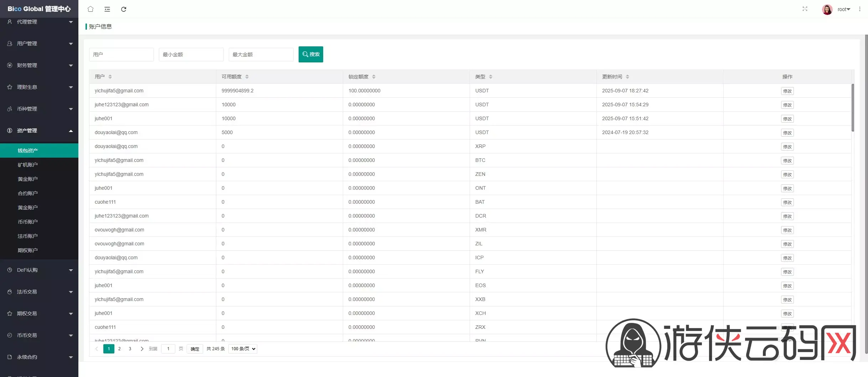Click 修改 for the juhe001 USDT row
Viewport: 868px width, 377px height.
[787, 119]
